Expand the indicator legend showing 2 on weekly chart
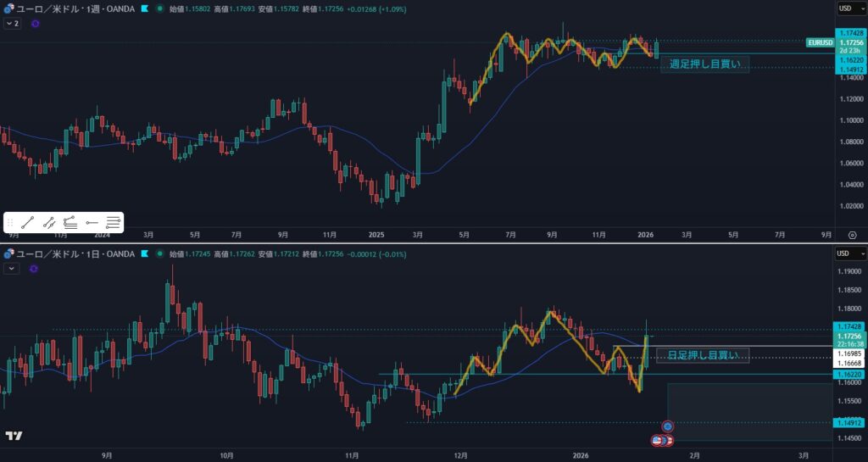Screen dimensions: 868x462 click(x=12, y=24)
